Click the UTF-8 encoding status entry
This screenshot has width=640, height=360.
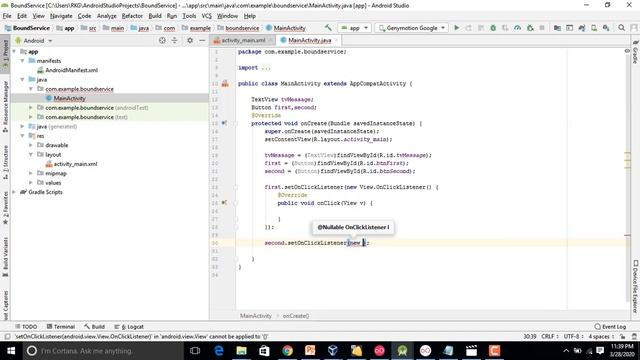point(572,337)
